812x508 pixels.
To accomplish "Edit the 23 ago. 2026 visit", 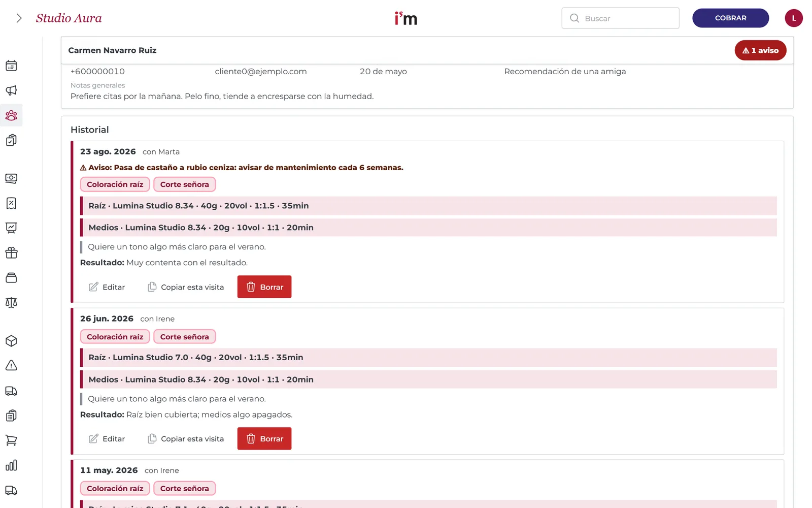I will pos(107,287).
